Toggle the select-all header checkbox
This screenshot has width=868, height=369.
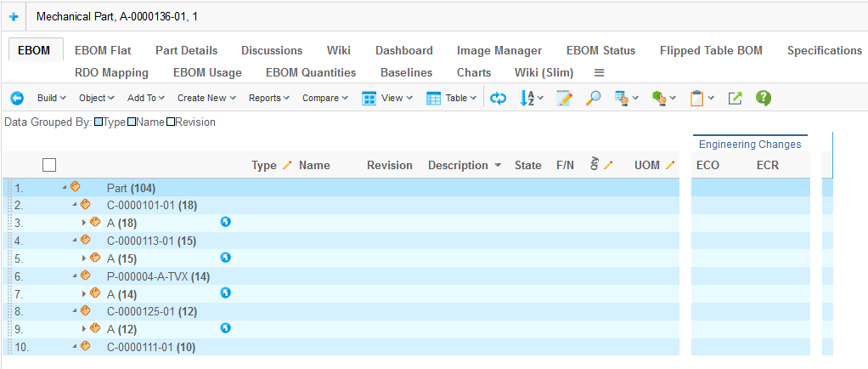tap(49, 165)
